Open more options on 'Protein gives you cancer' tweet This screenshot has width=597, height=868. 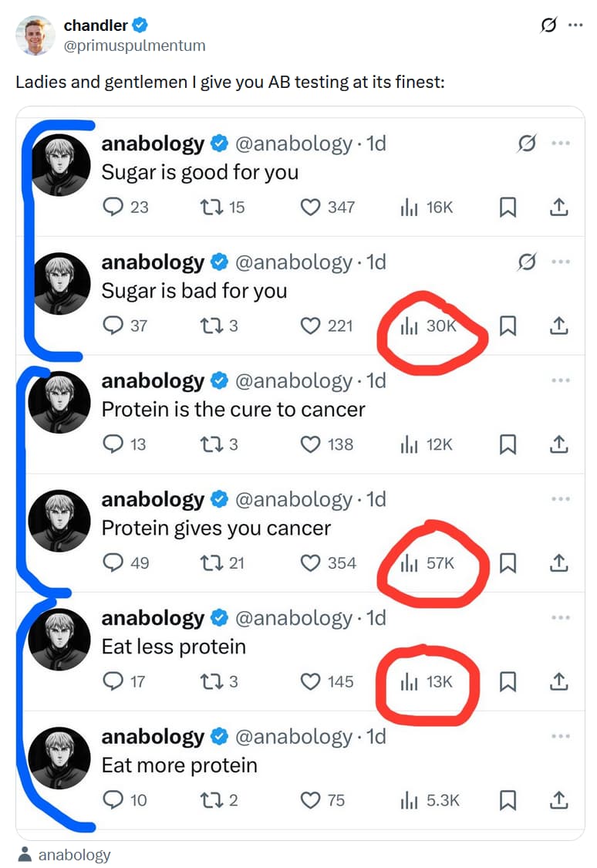[x=561, y=499]
